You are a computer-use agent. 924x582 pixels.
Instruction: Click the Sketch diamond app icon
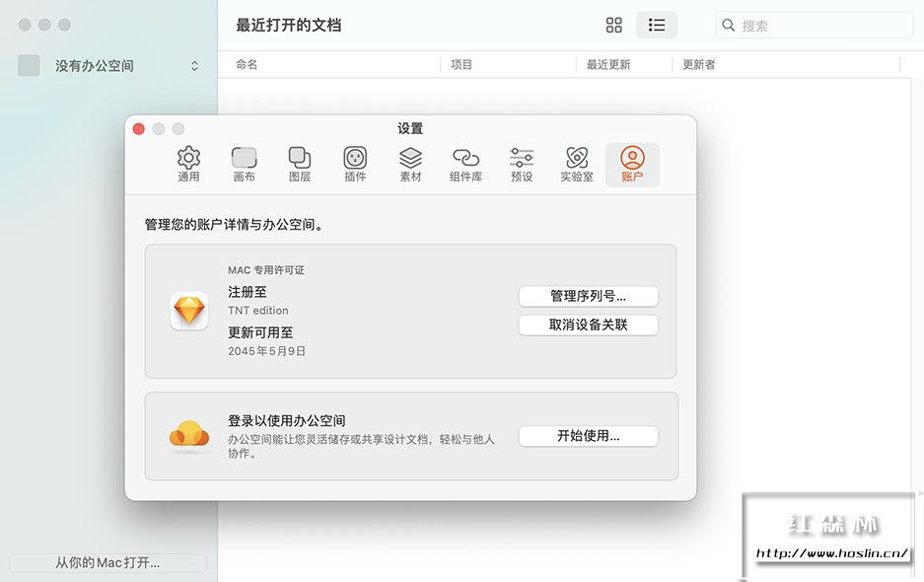pos(189,311)
